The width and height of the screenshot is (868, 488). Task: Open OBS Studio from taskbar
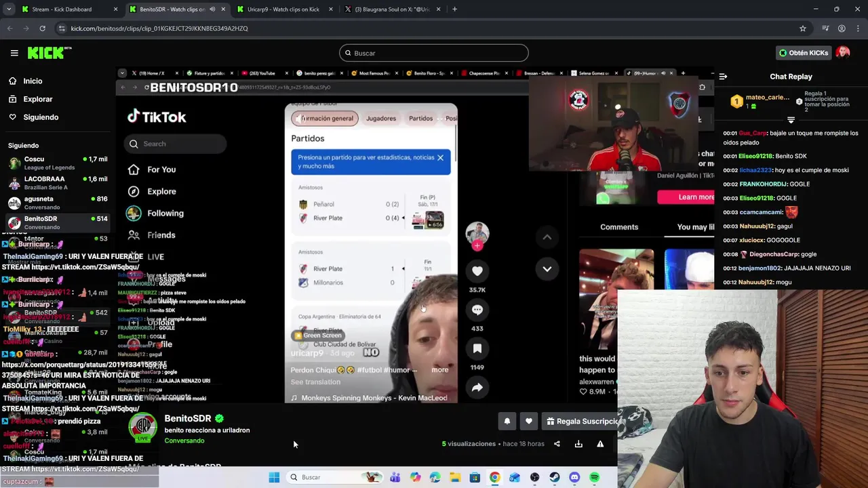tap(534, 477)
